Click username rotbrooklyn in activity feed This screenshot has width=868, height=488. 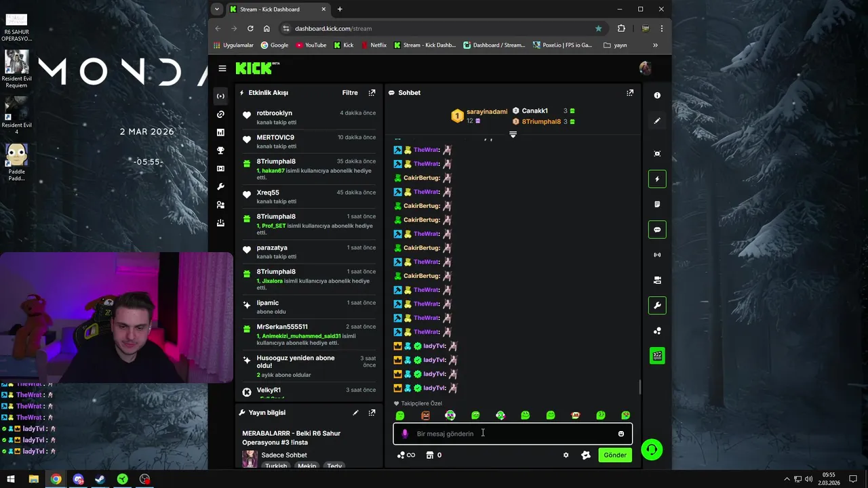275,113
